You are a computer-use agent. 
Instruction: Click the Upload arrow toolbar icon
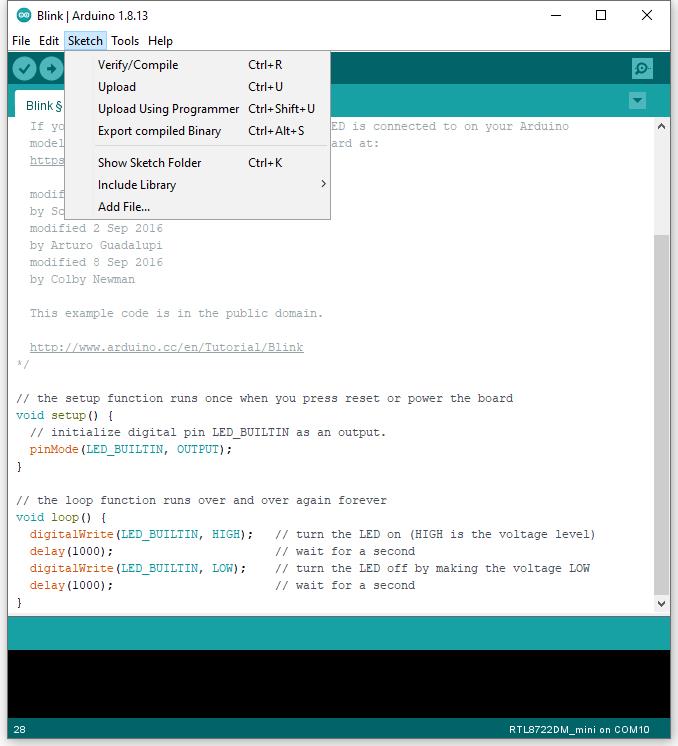coord(51,69)
